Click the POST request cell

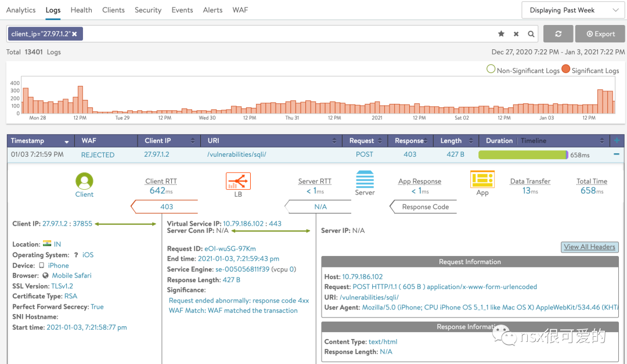[x=364, y=154]
